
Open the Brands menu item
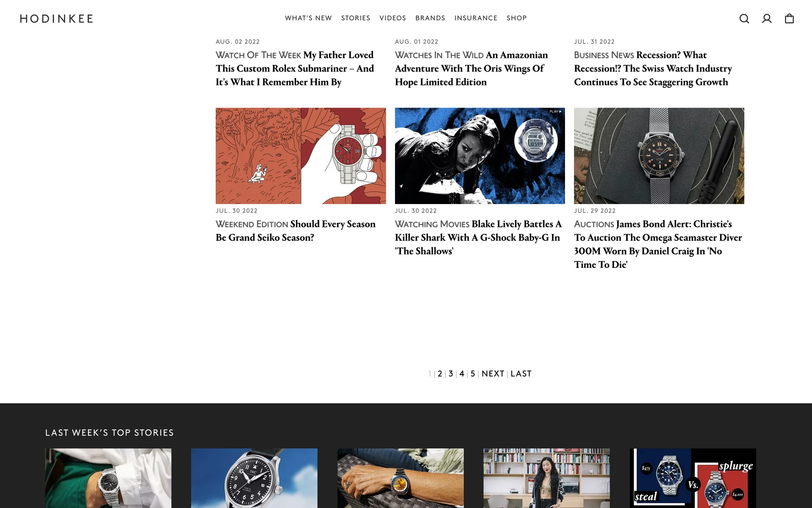[x=430, y=18]
